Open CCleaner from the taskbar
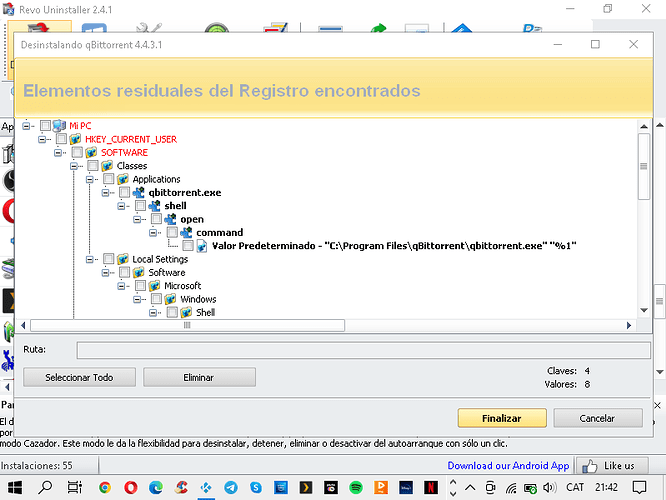This screenshot has width=666, height=500. [x=181, y=487]
